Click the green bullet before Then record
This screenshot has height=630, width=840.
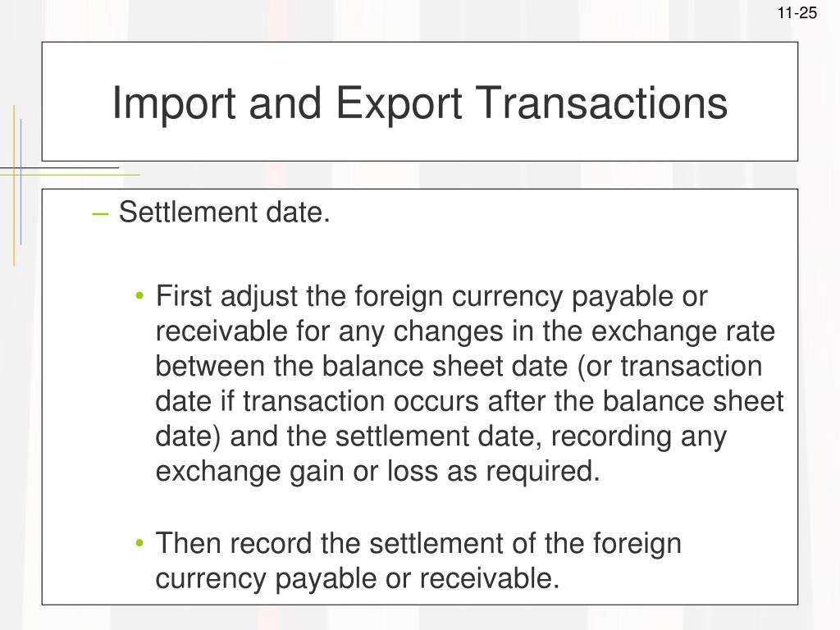point(139,543)
